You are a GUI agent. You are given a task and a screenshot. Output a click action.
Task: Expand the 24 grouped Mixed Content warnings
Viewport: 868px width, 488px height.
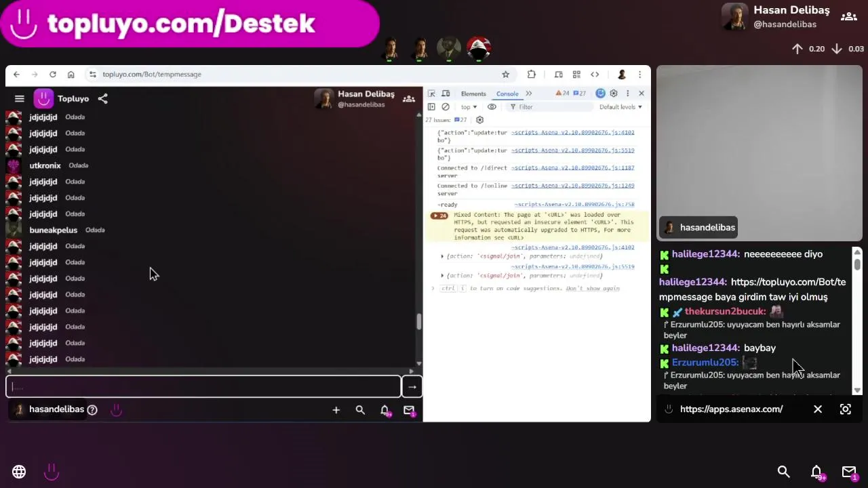[x=439, y=216]
